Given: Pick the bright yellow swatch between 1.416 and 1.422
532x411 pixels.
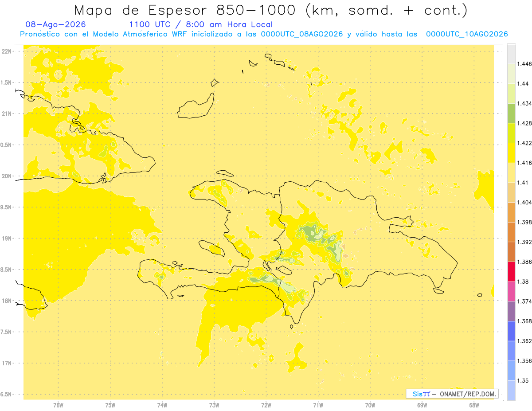Looking at the screenshot, I should pyautogui.click(x=511, y=153).
